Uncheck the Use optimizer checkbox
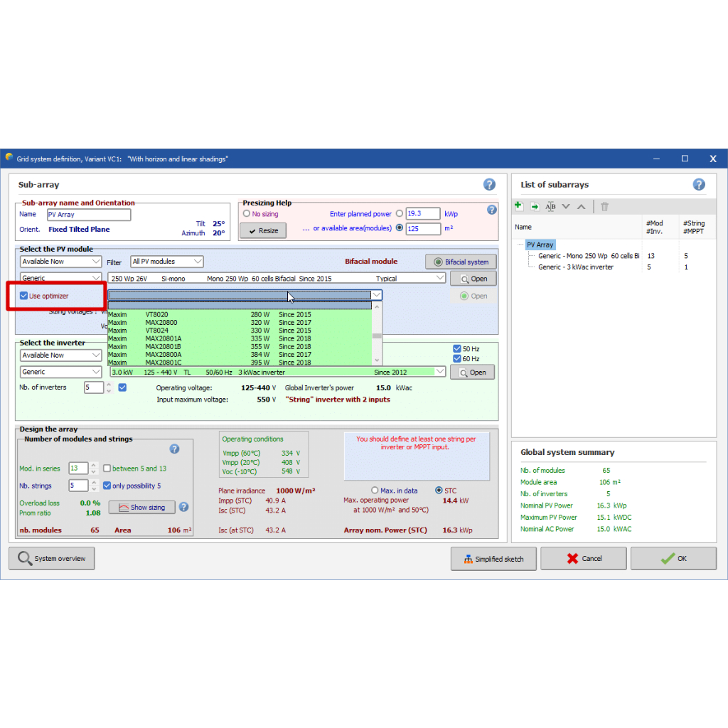The image size is (728, 728). (x=24, y=296)
